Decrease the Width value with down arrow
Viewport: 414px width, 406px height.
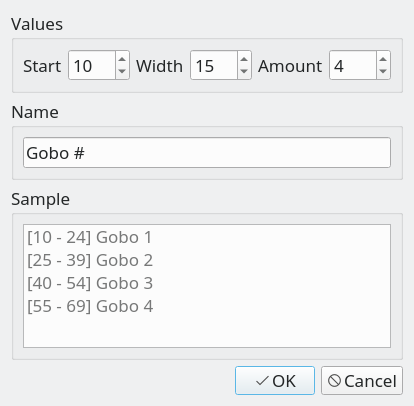click(x=244, y=72)
